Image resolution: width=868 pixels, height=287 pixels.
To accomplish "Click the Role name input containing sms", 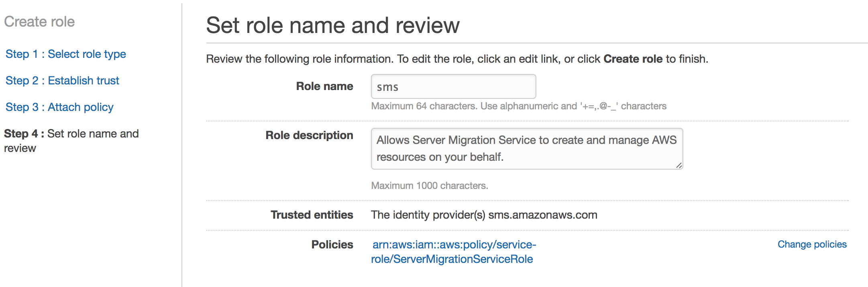I will click(x=453, y=86).
